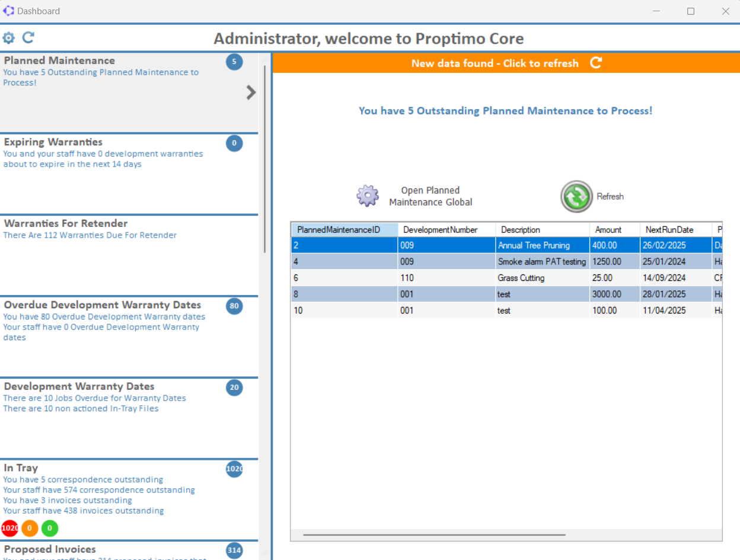Open dashboard settings gear icon
Image resolution: width=740 pixels, height=560 pixels.
(x=8, y=38)
